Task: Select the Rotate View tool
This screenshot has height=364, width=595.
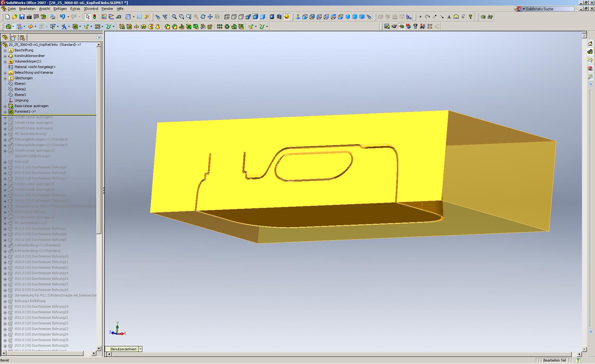Action: [x=203, y=17]
